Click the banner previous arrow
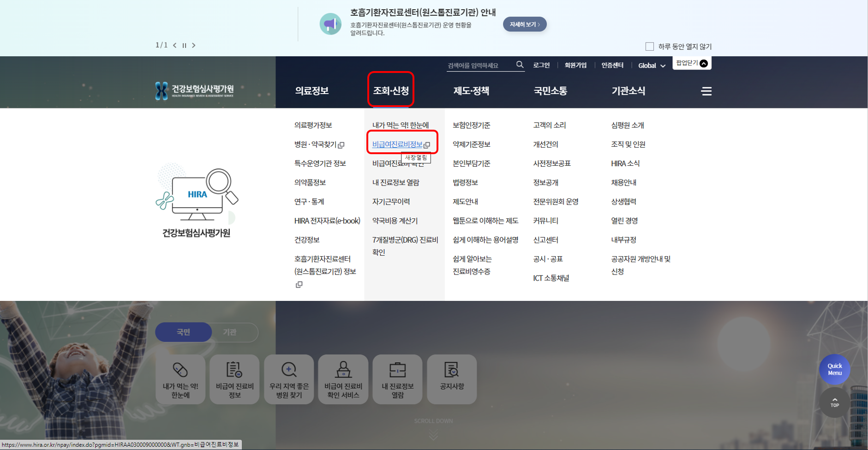 coord(175,45)
